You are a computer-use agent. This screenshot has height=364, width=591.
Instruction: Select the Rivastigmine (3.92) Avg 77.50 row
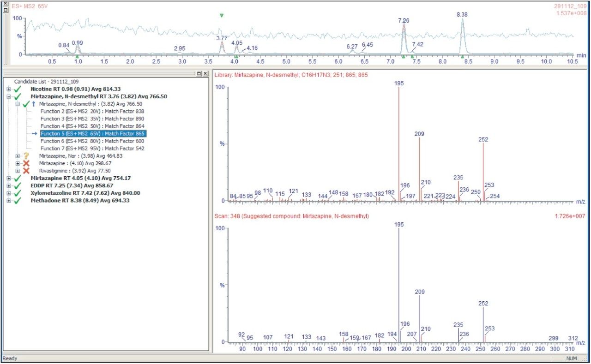click(x=74, y=171)
